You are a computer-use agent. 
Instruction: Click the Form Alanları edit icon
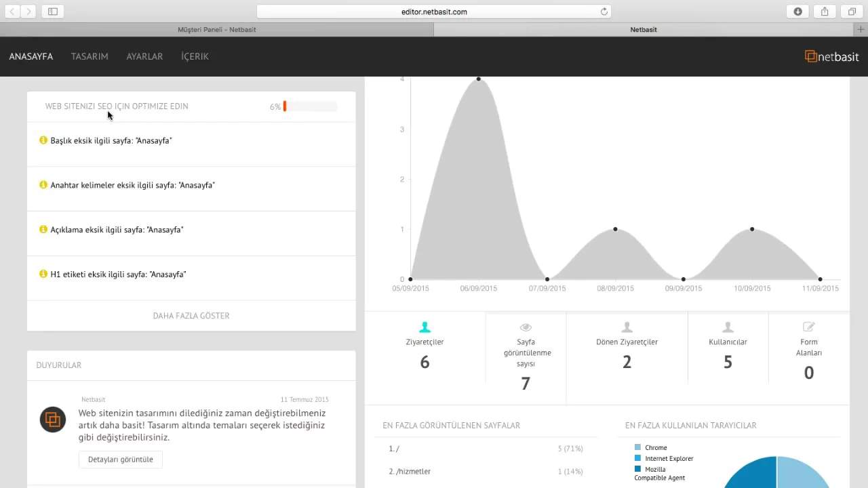(x=808, y=327)
